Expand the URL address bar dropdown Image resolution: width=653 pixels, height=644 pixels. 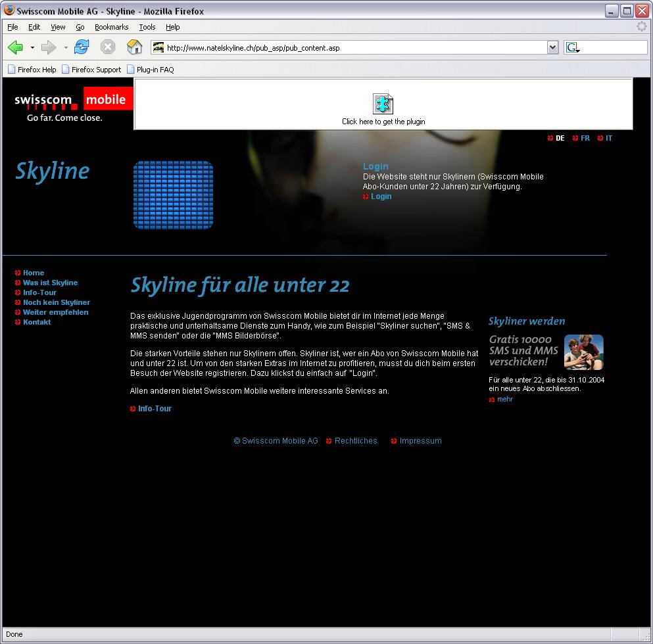click(x=552, y=47)
